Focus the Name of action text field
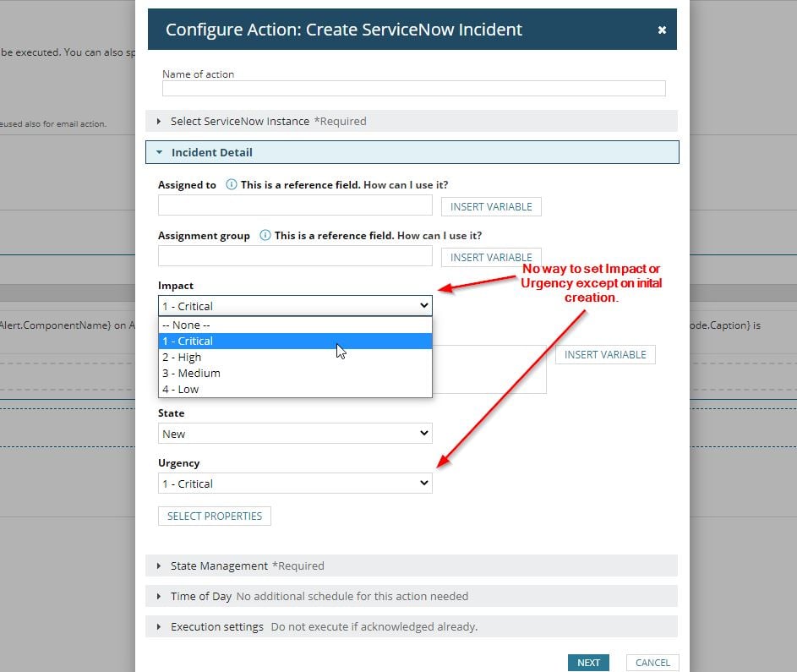This screenshot has height=672, width=797. click(x=414, y=89)
